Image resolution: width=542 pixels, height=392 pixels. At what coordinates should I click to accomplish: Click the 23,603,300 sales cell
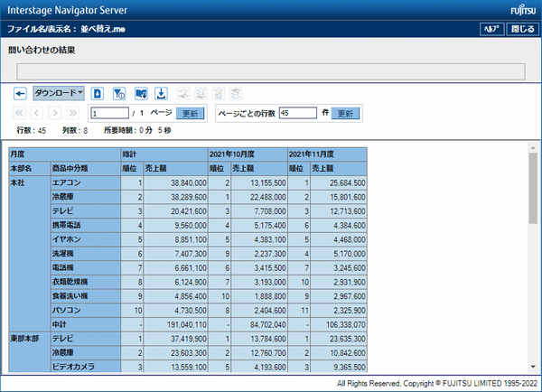[x=175, y=353]
